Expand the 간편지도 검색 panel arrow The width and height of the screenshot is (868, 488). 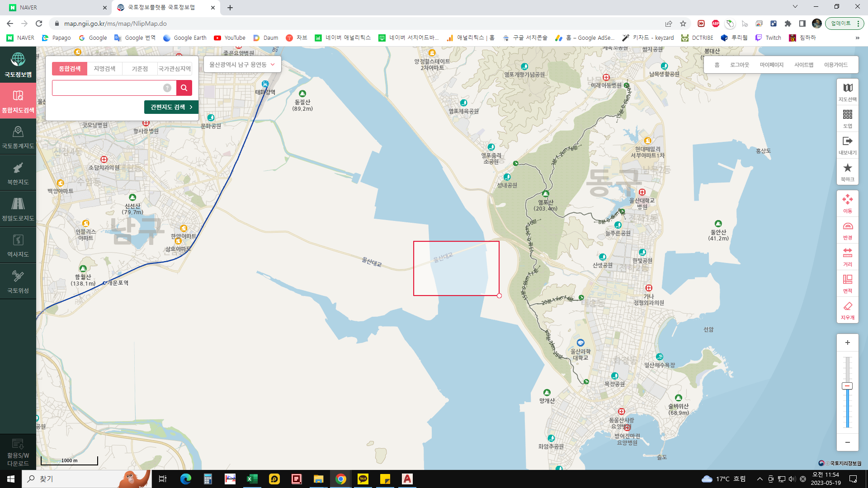click(x=191, y=107)
